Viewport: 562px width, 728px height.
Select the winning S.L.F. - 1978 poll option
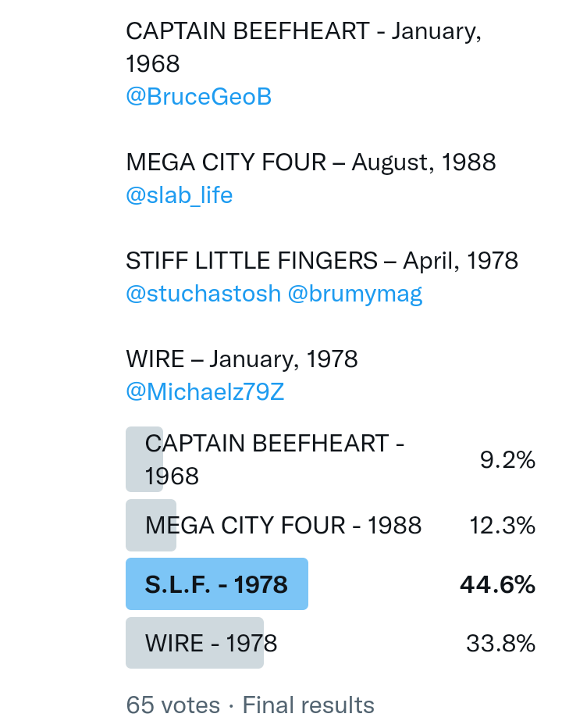tap(216, 584)
